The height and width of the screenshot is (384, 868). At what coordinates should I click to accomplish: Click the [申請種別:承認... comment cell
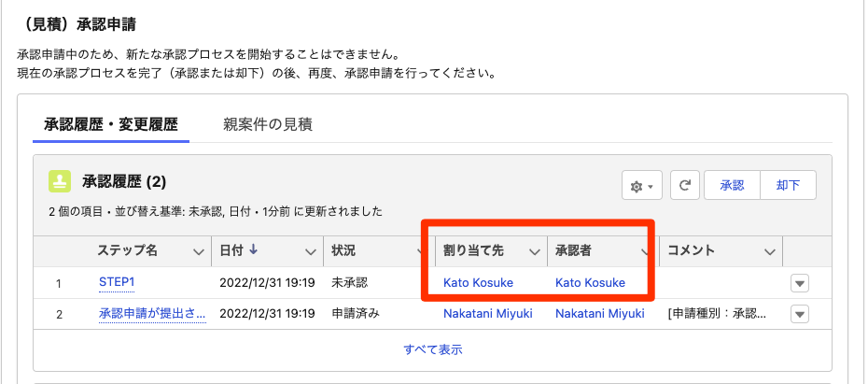pyautogui.click(x=718, y=314)
